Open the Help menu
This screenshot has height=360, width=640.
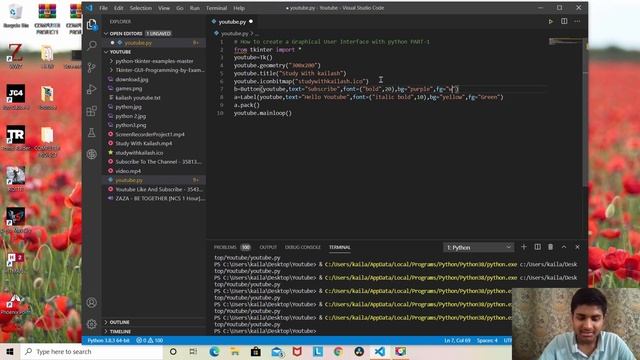tap(239, 8)
